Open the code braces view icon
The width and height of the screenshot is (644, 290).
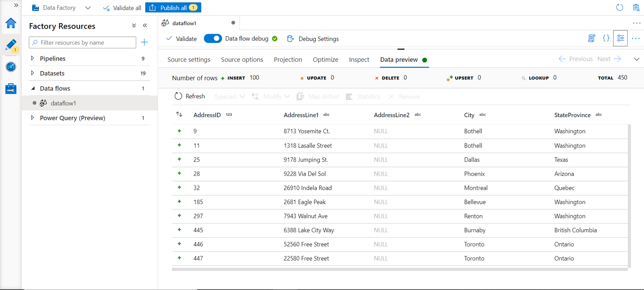(x=606, y=38)
